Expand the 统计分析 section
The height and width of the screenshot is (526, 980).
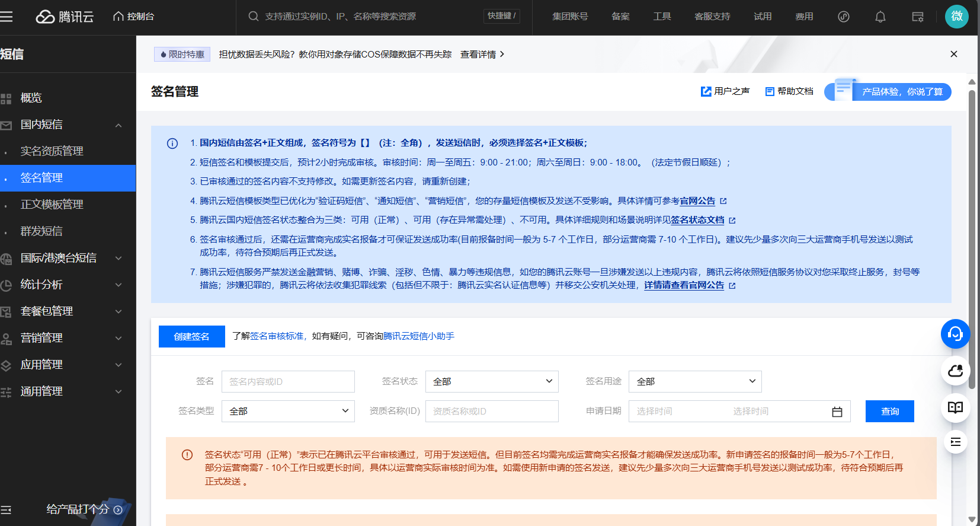119,285
